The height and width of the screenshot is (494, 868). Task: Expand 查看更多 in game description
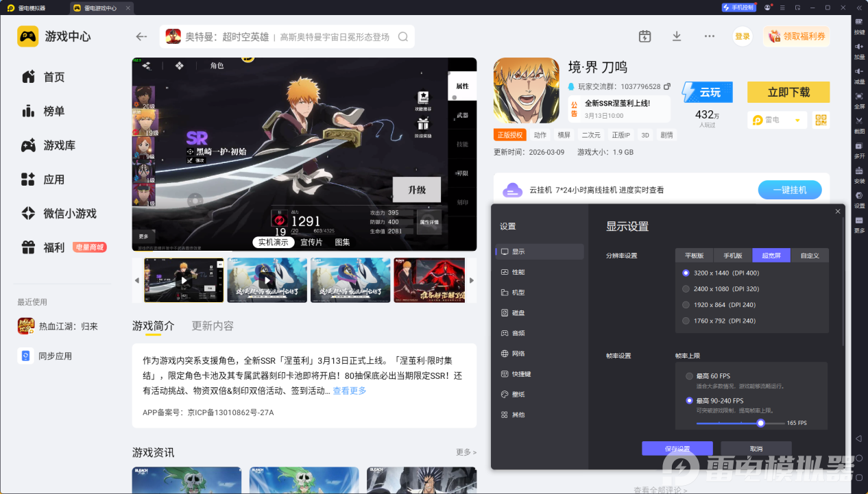[350, 391]
